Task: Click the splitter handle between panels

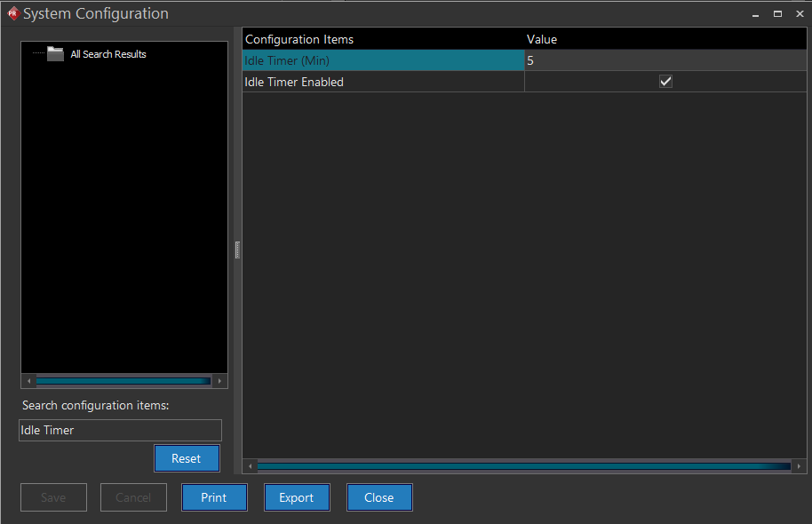Action: pyautogui.click(x=237, y=250)
